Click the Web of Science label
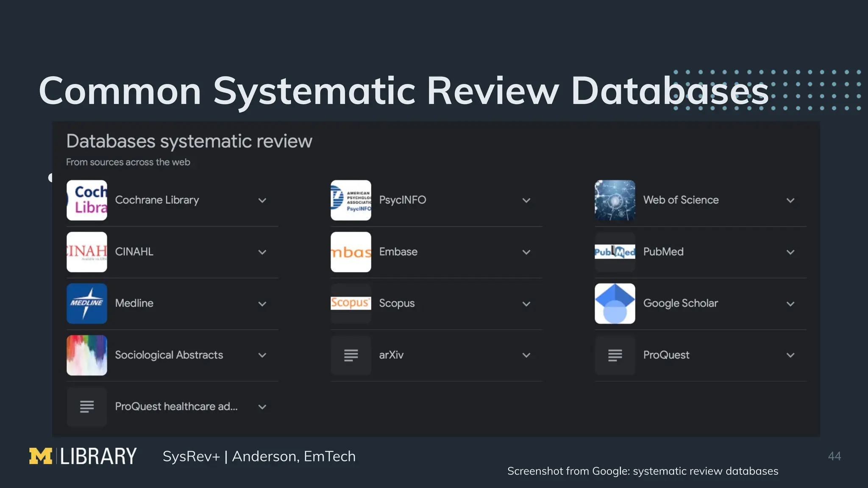This screenshot has width=868, height=488. click(681, 200)
